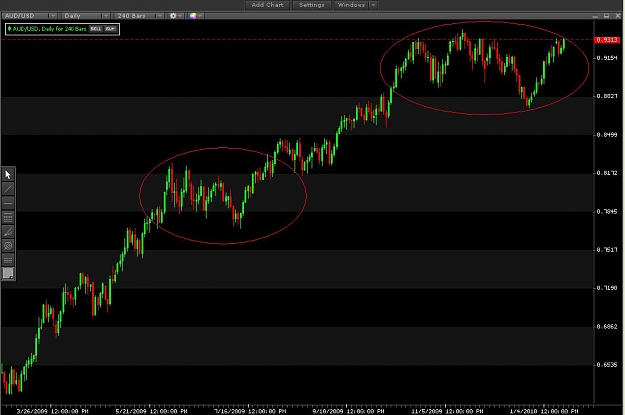The width and height of the screenshot is (625, 415).
Task: Open the gear chart settings icon
Action: 173,16
